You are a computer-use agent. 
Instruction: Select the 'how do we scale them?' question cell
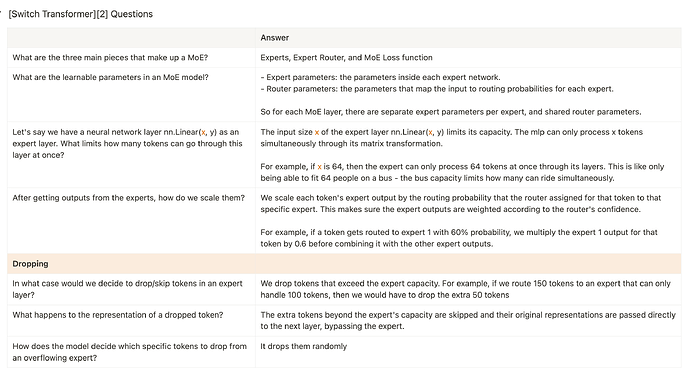point(131,221)
